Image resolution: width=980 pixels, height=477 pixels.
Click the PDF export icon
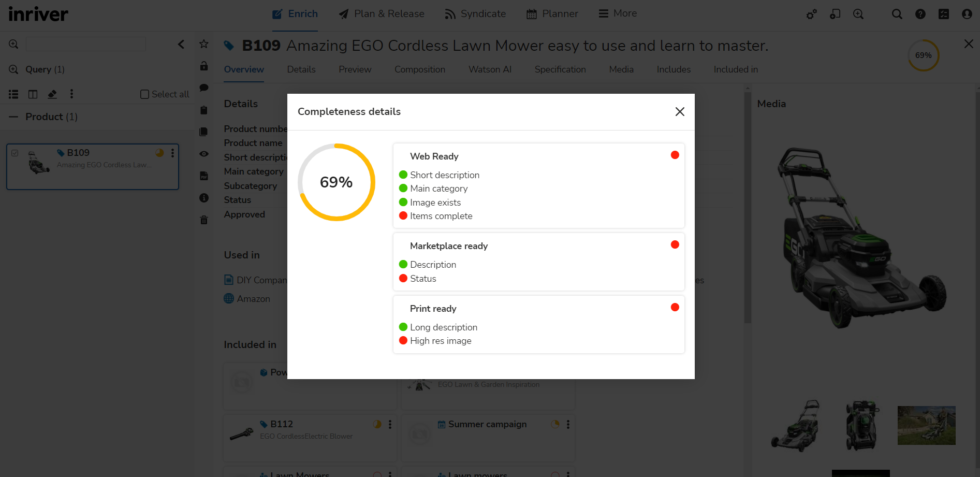pyautogui.click(x=204, y=176)
